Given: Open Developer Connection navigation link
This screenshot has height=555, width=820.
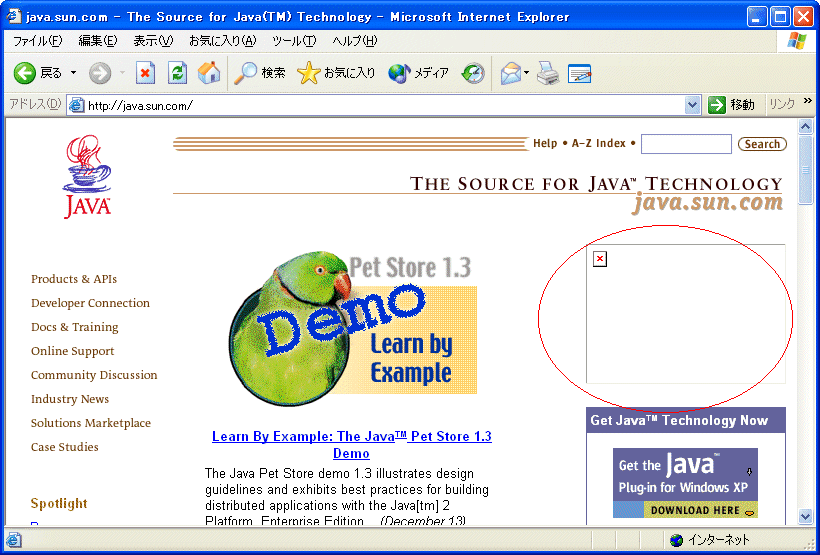Looking at the screenshot, I should 90,303.
